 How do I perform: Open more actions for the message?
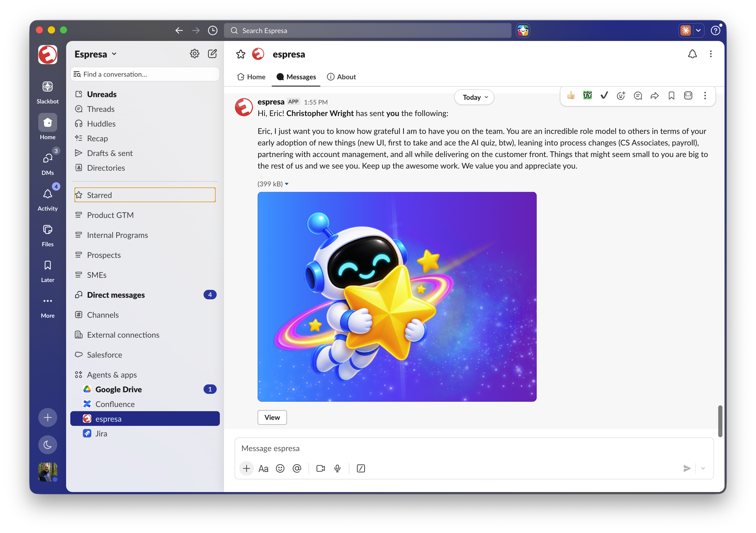705,96
